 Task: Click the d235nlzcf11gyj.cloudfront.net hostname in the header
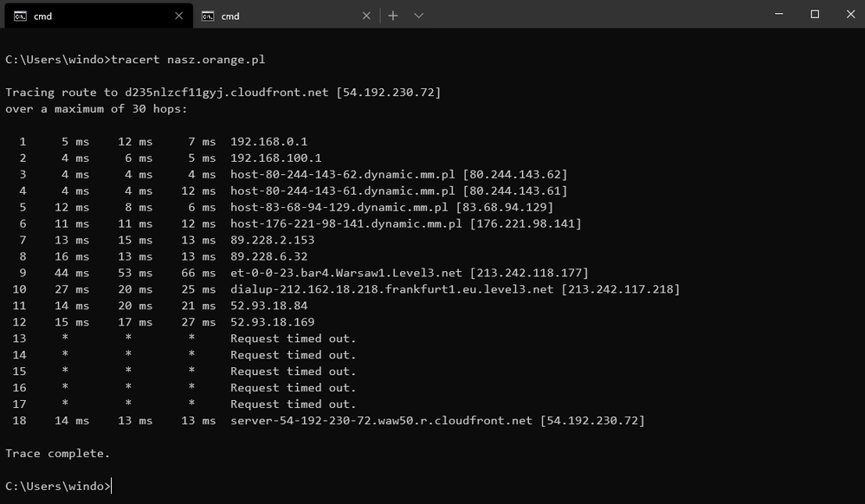click(228, 92)
